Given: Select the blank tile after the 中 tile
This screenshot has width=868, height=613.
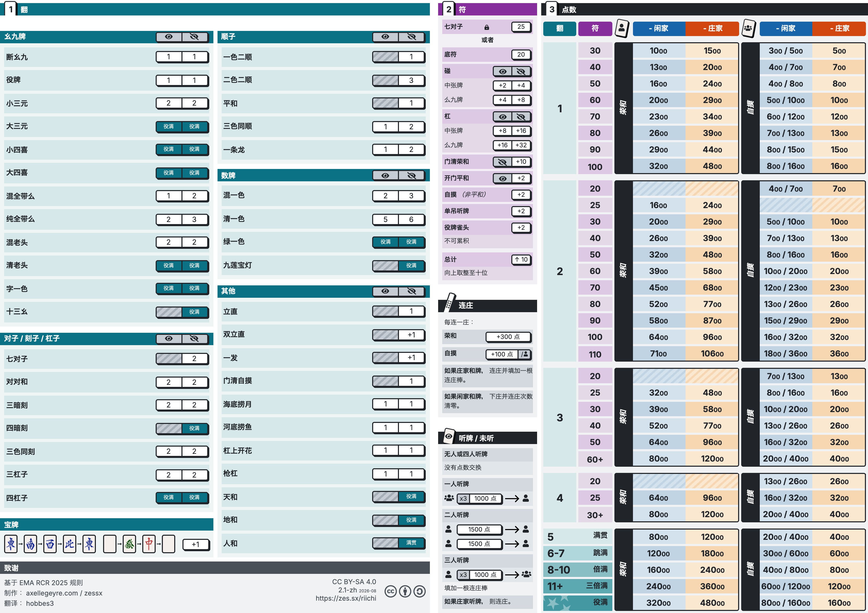Looking at the screenshot, I should pos(169,544).
